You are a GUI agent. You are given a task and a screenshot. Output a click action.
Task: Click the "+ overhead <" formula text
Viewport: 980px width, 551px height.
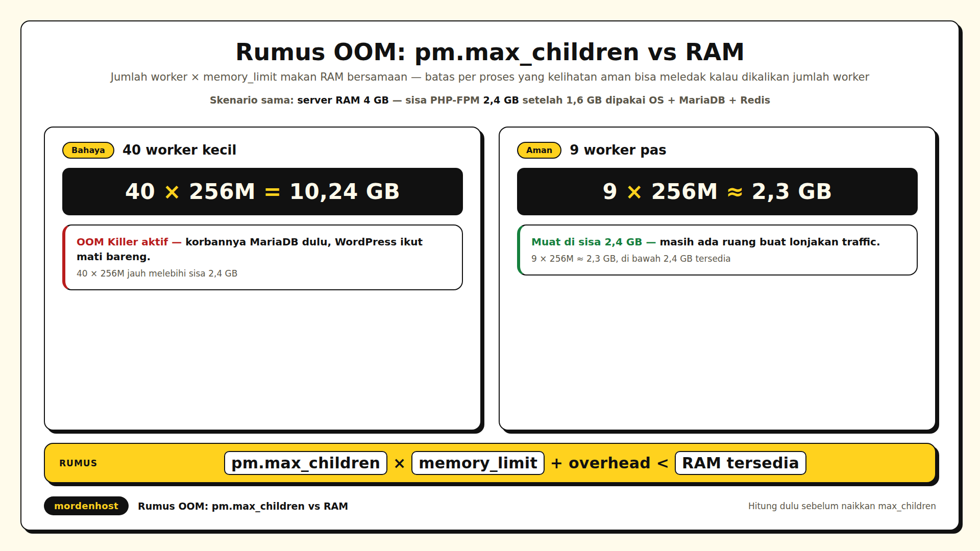[x=609, y=463]
